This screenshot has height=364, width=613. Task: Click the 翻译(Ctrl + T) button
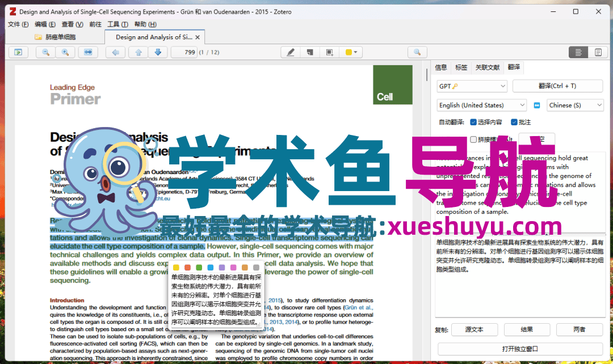[557, 86]
